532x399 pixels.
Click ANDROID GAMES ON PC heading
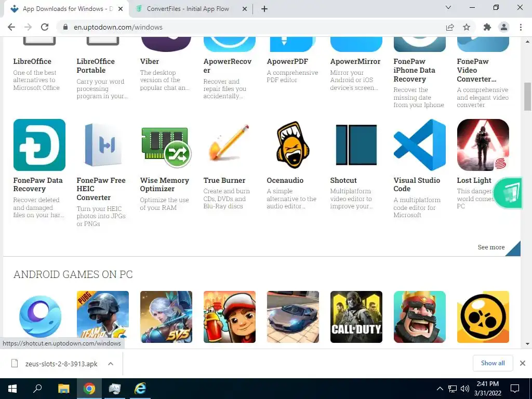pyautogui.click(x=73, y=274)
